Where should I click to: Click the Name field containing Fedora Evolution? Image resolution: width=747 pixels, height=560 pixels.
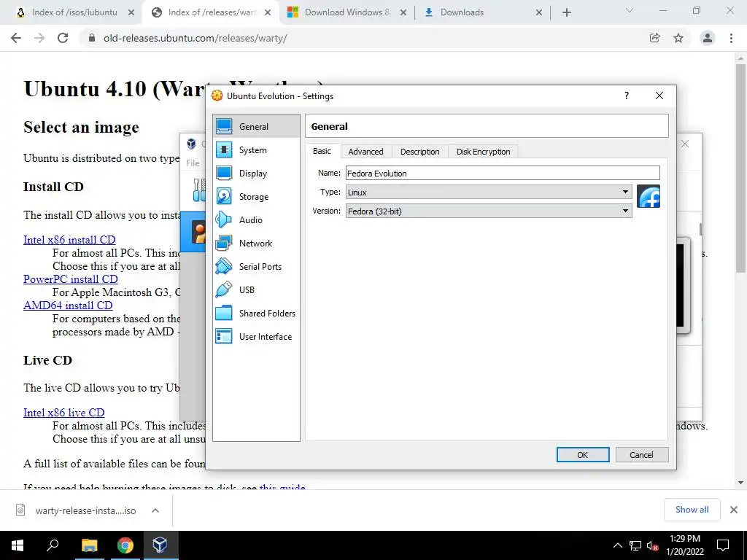tap(503, 174)
